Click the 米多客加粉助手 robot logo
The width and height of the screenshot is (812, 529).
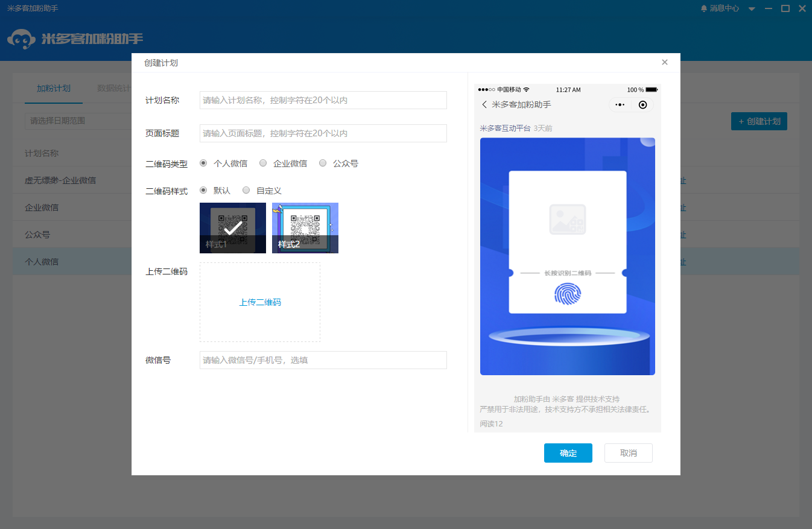click(22, 39)
